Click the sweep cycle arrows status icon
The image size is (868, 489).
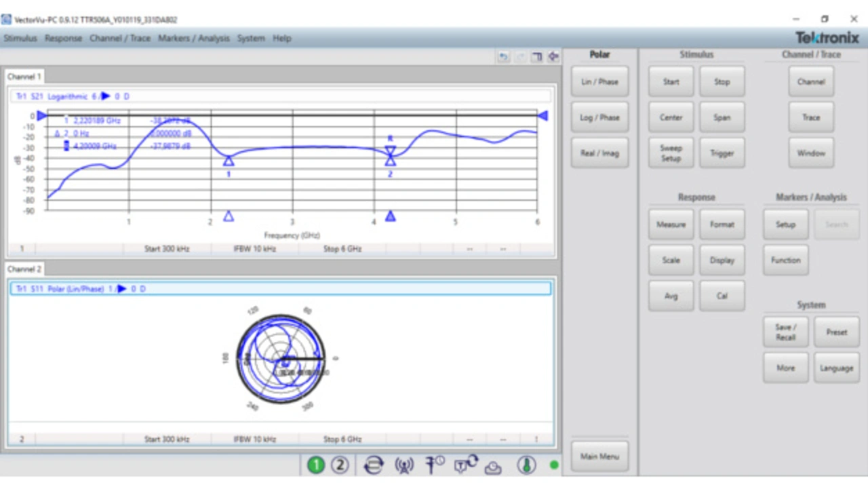374,465
